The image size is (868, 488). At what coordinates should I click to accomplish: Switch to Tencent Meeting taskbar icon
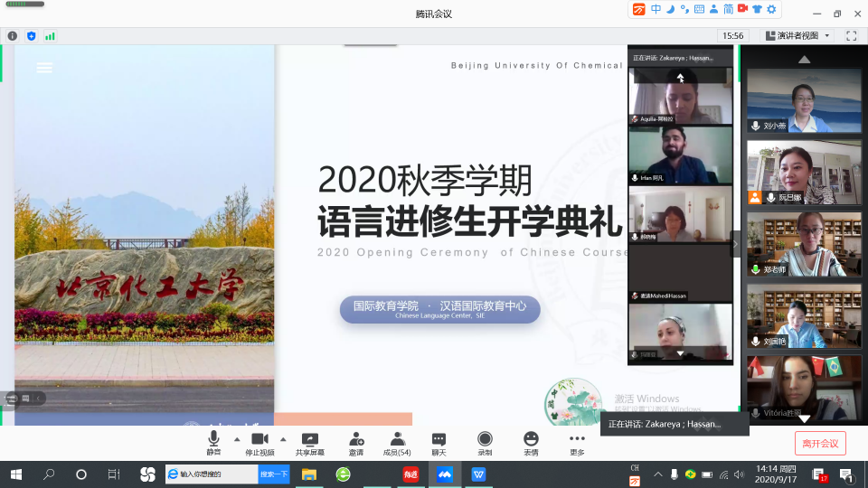click(445, 474)
